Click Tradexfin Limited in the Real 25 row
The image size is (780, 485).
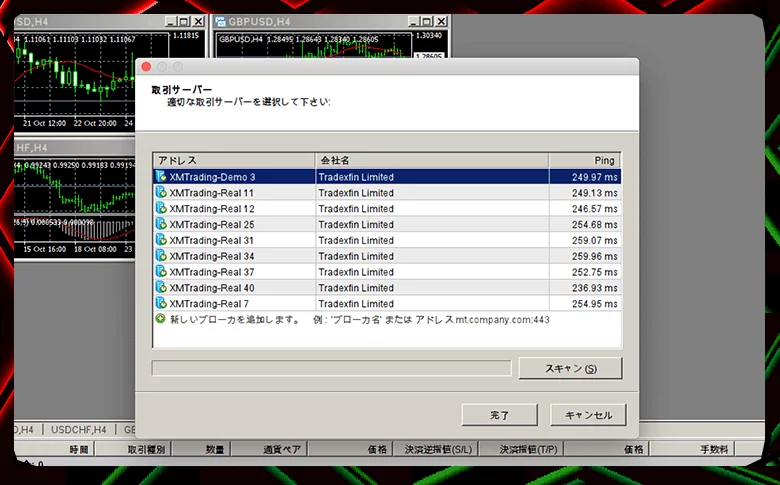pos(356,225)
